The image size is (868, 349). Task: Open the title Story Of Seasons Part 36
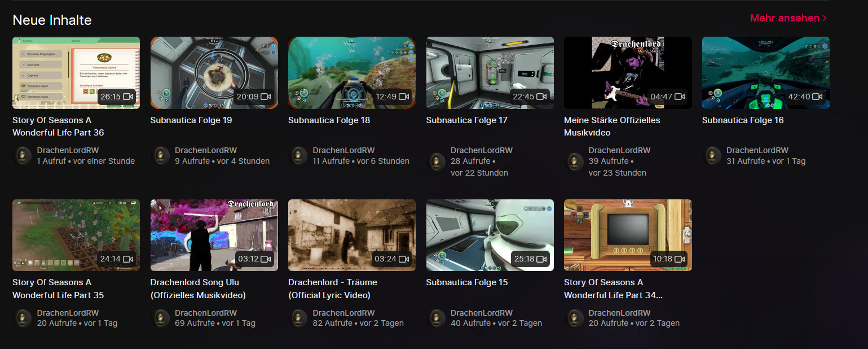click(x=58, y=126)
